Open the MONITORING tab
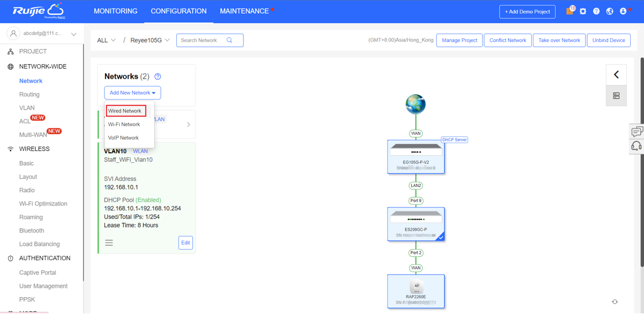Image resolution: width=644 pixels, height=315 pixels. (116, 11)
